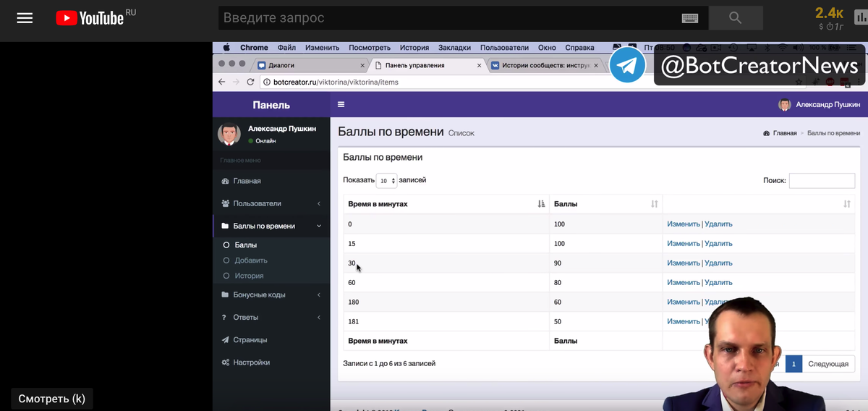Focus the Поиск table search field
The height and width of the screenshot is (411, 868).
(x=822, y=181)
